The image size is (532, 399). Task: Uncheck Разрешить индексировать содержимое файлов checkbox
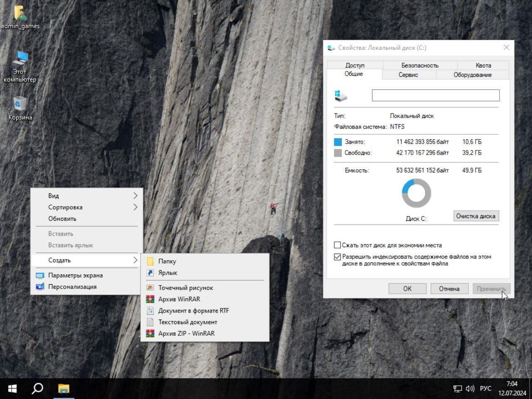click(x=337, y=257)
